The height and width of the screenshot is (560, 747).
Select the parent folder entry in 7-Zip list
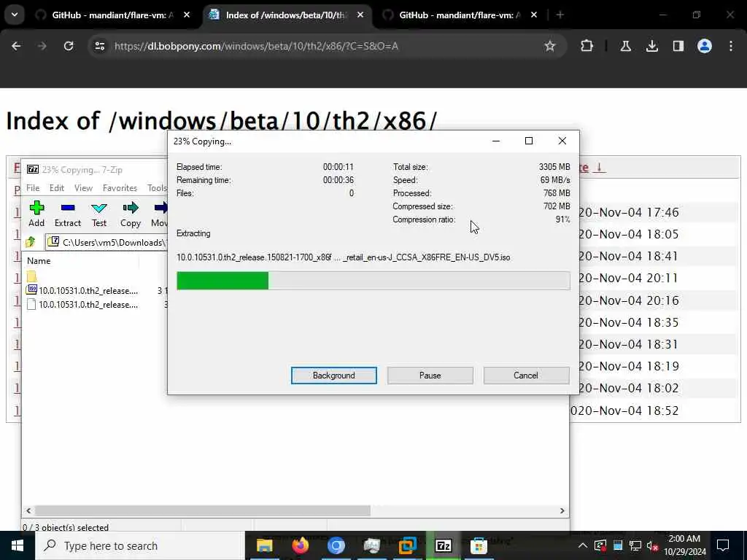[31, 276]
